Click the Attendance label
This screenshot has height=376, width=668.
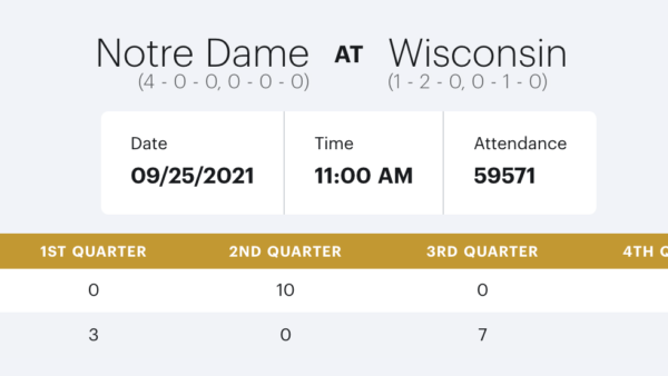pos(520,144)
